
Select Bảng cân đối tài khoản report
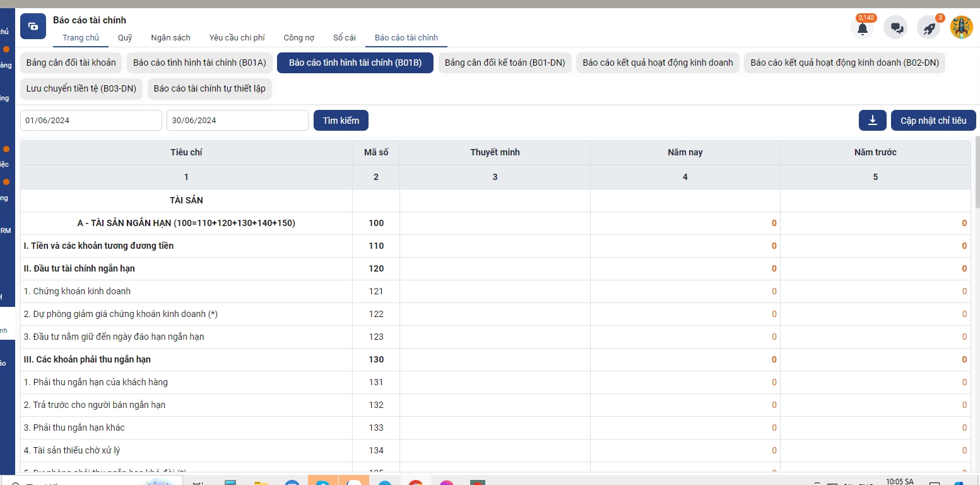(x=71, y=63)
